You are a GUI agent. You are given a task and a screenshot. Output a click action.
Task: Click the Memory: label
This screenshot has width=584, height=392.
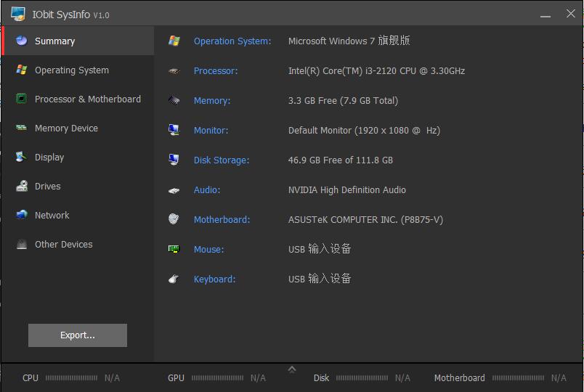[212, 100]
